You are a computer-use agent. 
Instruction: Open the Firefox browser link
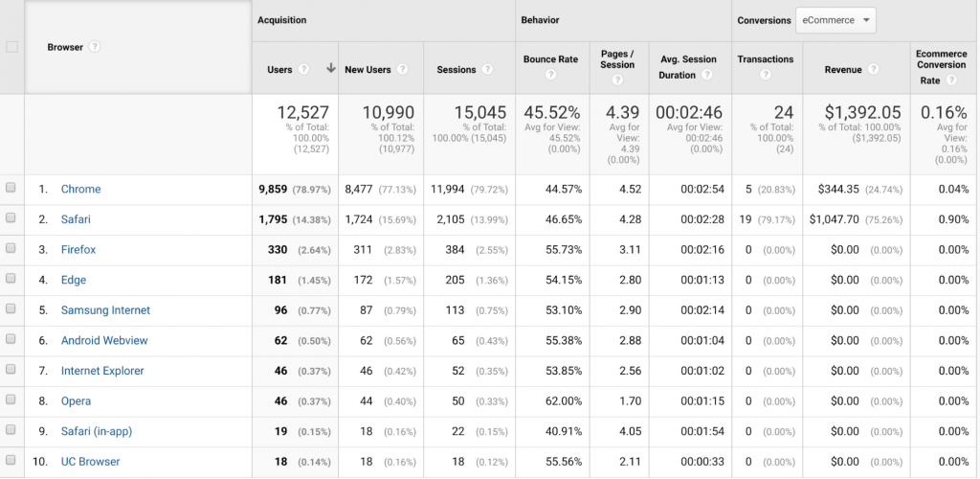pyautogui.click(x=78, y=249)
